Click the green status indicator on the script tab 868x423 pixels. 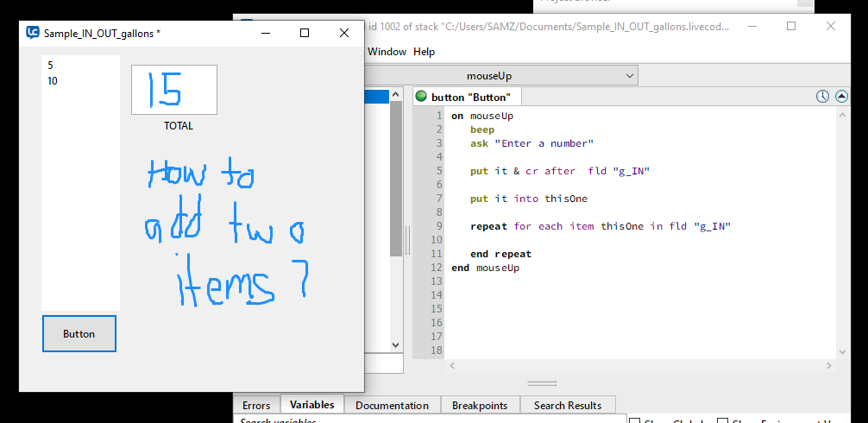(421, 97)
